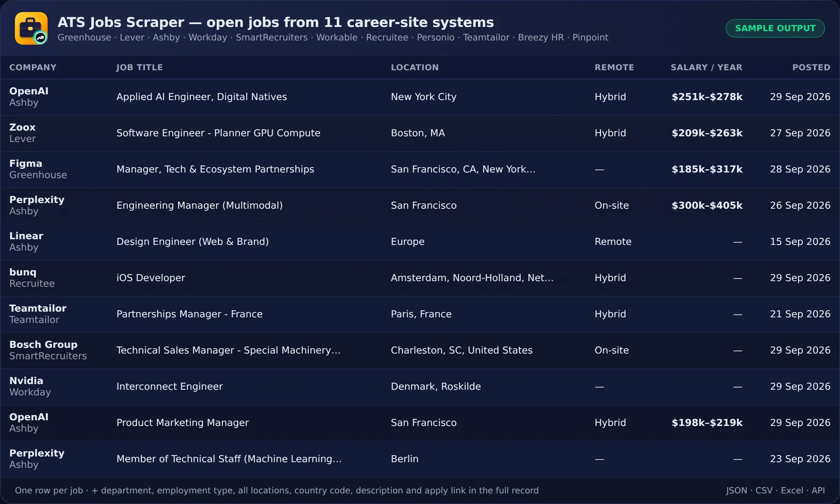
Task: Click the Denmark, Roskilde location cell
Action: [436, 387]
